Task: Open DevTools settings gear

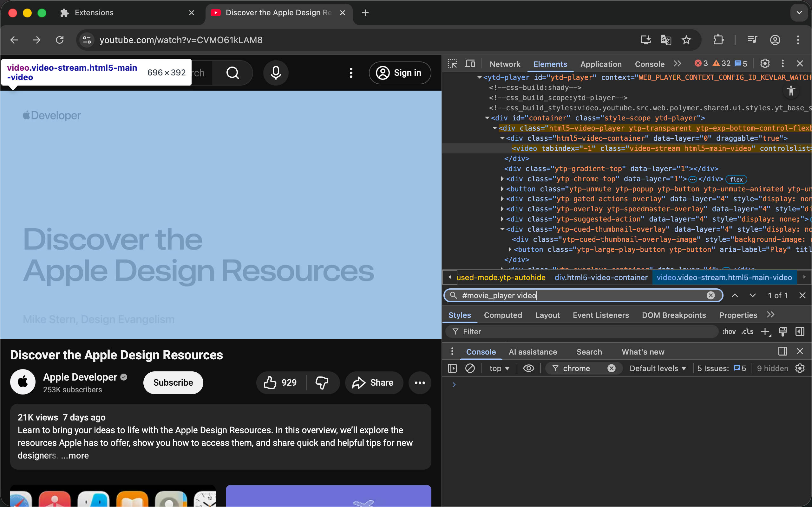Action: click(765, 63)
